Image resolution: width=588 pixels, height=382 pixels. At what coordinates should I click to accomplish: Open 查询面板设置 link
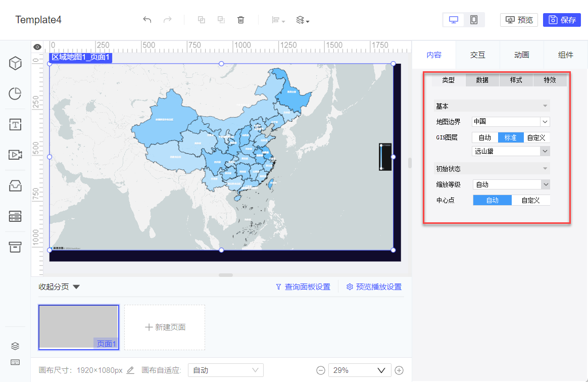[303, 287]
